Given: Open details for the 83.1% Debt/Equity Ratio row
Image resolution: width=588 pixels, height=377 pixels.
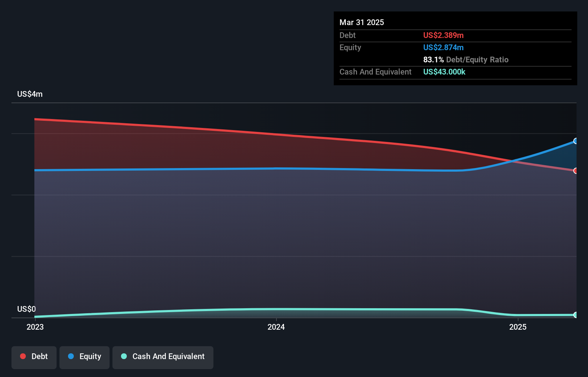Looking at the screenshot, I should click(466, 59).
